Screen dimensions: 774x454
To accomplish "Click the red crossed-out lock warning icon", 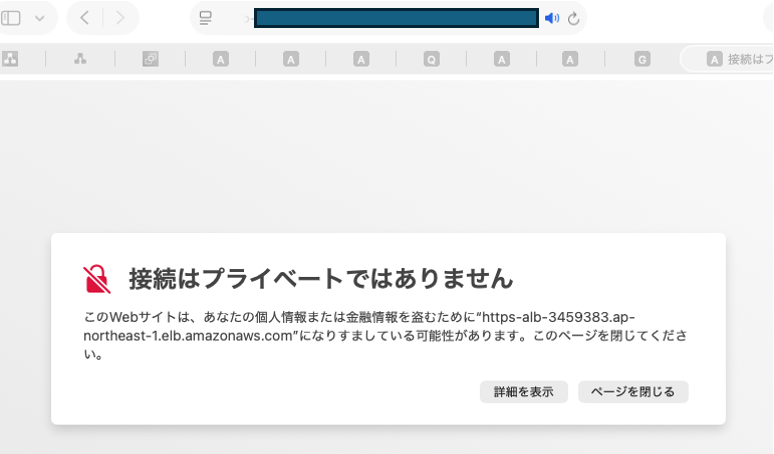I will (97, 279).
